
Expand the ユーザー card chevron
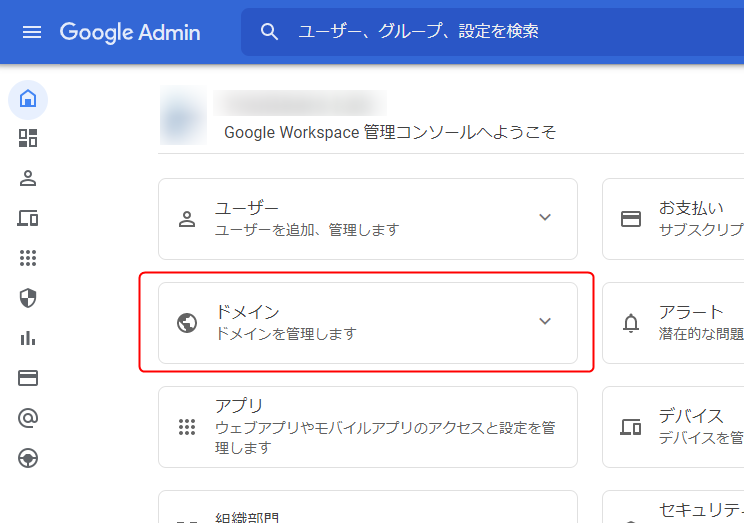[545, 217]
